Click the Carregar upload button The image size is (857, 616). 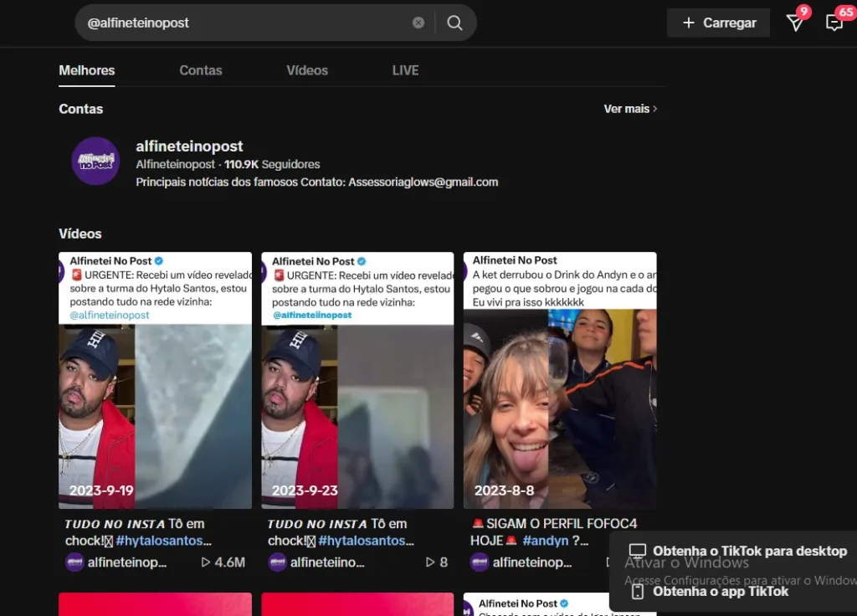[x=718, y=23]
